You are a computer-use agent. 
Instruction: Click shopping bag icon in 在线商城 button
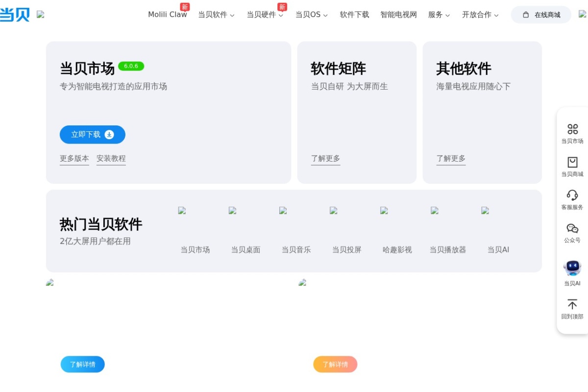pos(526,15)
